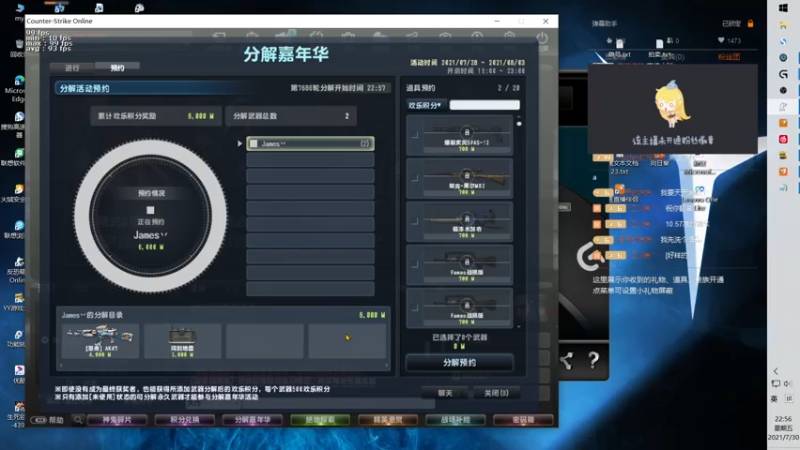Switch to the 进行 tab
800x450 pixels.
72,68
